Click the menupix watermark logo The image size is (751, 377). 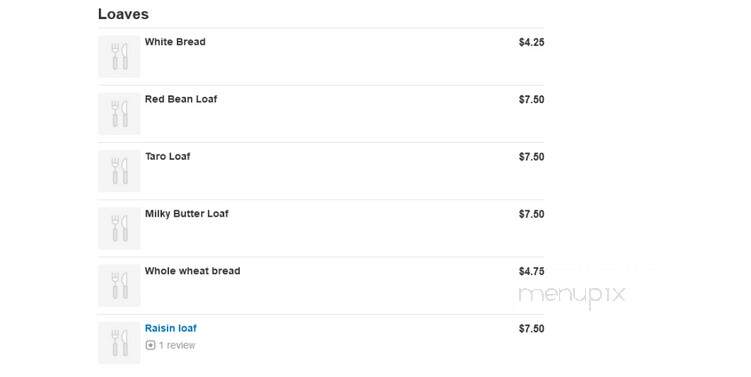pos(572,295)
